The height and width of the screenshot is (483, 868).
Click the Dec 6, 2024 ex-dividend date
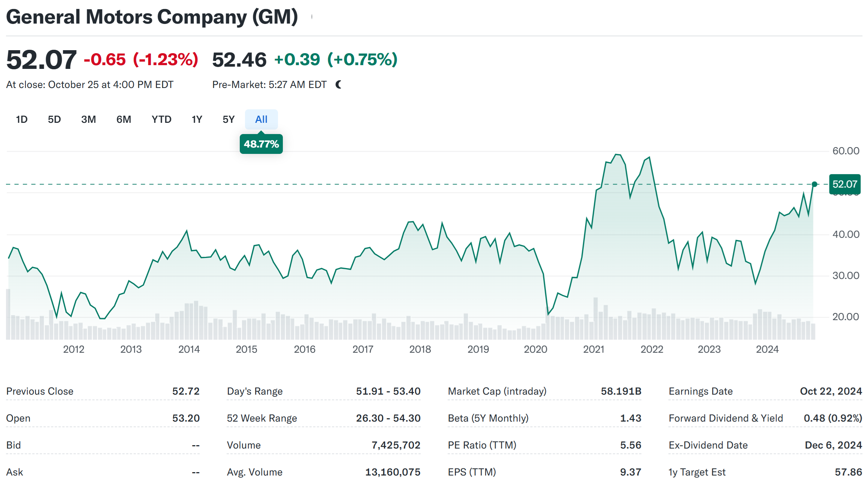(834, 445)
